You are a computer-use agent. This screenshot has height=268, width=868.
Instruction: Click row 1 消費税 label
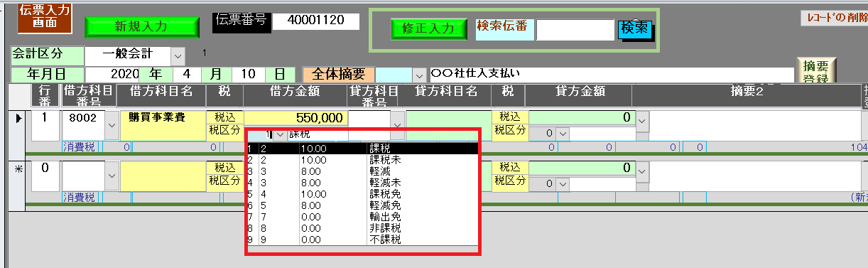[80, 147]
